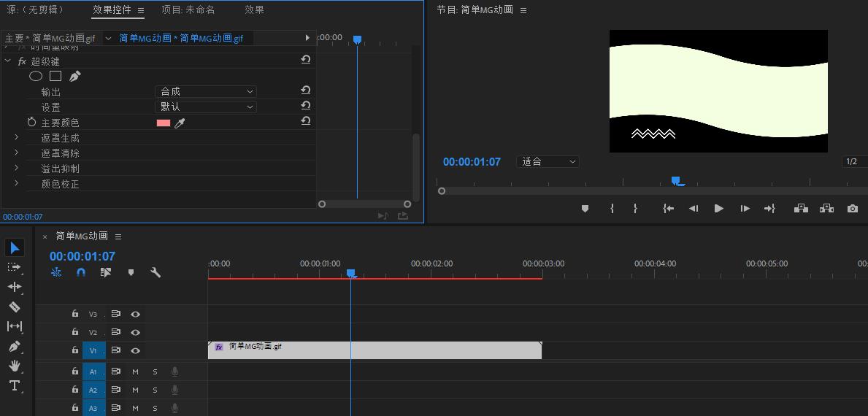
Task: Open the 输出 dropdown set to 合成
Action: click(207, 91)
